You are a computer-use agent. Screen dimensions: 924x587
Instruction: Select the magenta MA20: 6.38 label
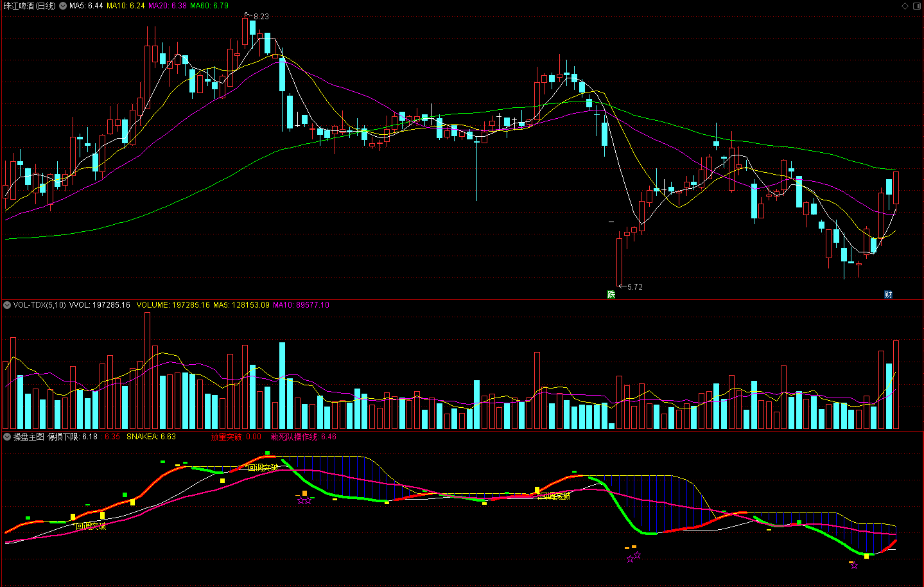(168, 6)
